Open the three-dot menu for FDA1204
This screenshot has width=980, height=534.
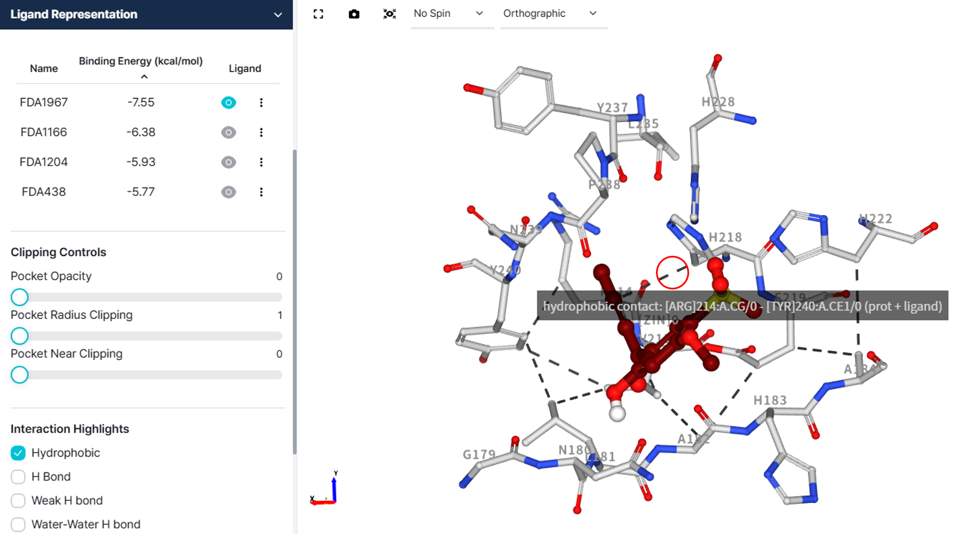[x=261, y=162]
